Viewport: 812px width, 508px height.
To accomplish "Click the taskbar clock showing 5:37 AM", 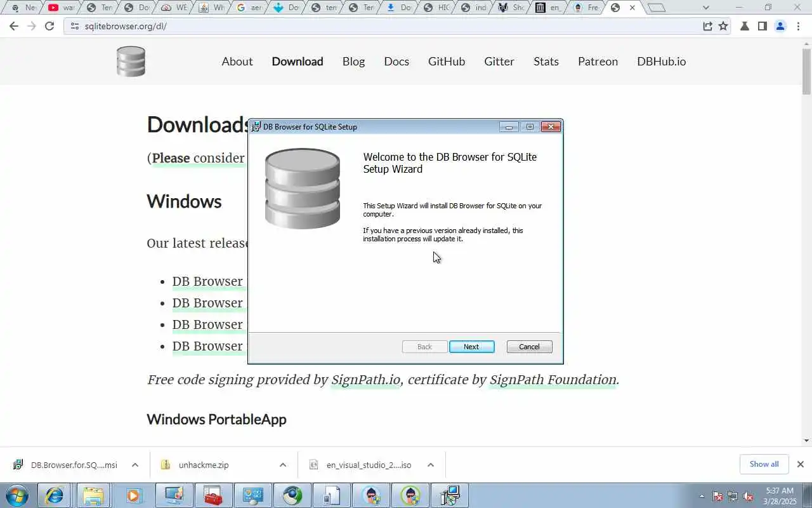I will point(780,496).
